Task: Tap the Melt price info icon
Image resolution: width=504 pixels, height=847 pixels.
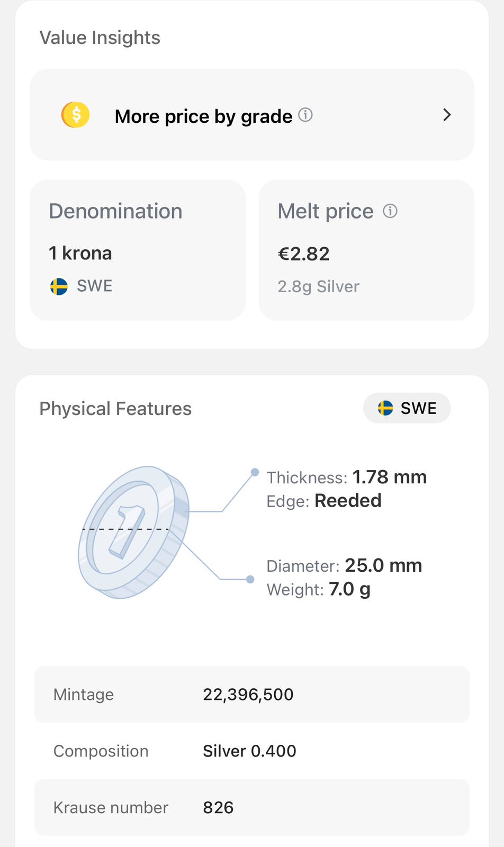Action: [390, 211]
